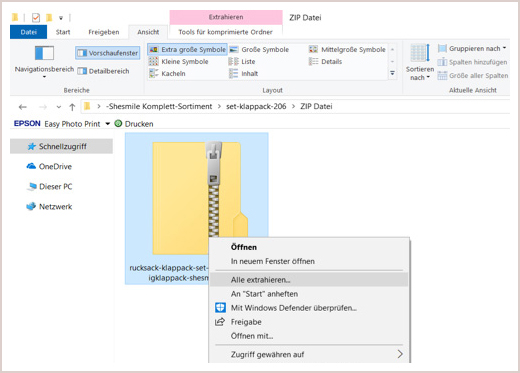Click new folder icon in quick access toolbar

pos(49,17)
